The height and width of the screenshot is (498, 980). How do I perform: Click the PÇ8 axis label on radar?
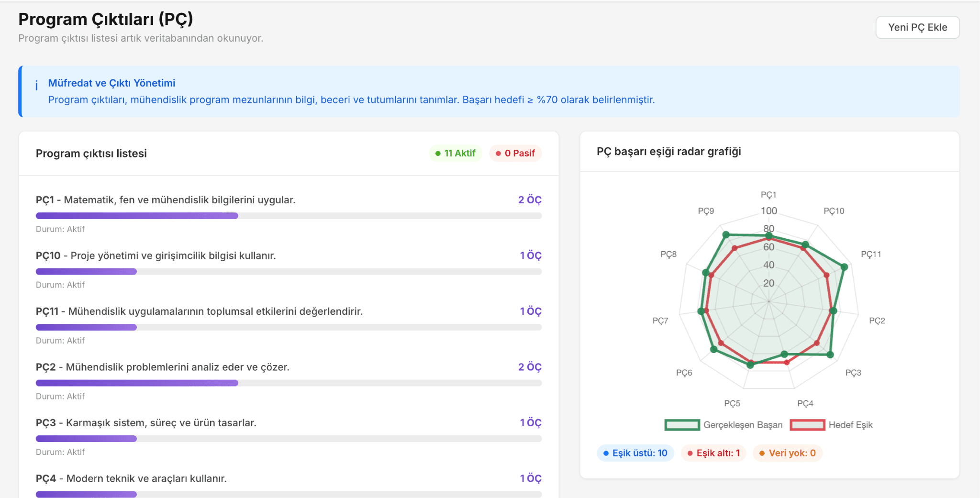click(668, 255)
